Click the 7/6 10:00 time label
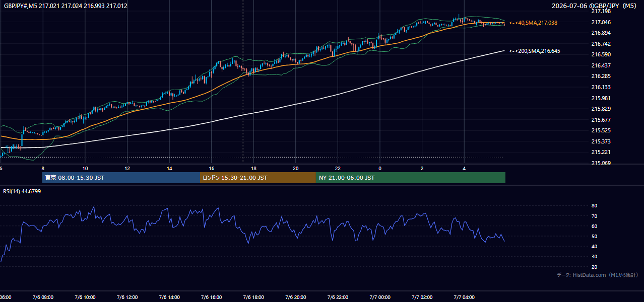Image resolution: width=644 pixels, height=302 pixels. click(x=85, y=297)
